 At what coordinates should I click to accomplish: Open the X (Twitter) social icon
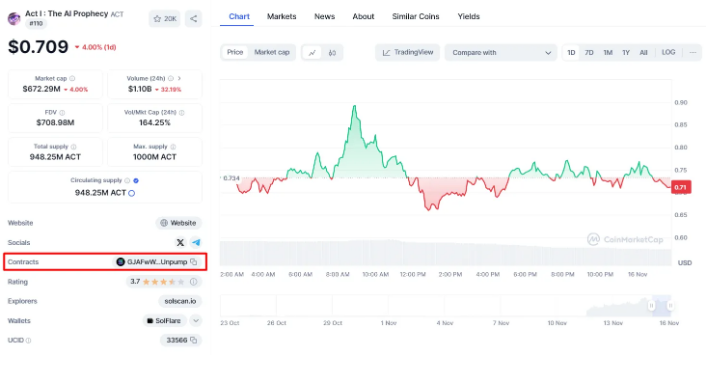tap(180, 243)
